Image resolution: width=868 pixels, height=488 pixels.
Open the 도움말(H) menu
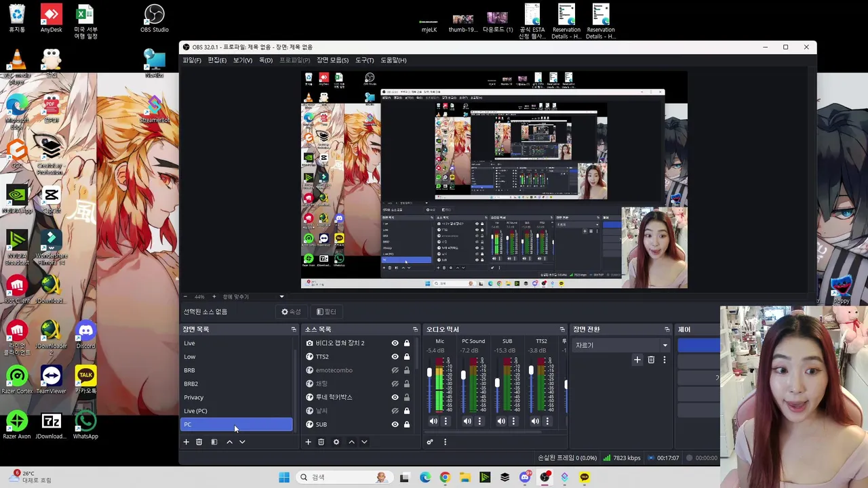click(393, 60)
